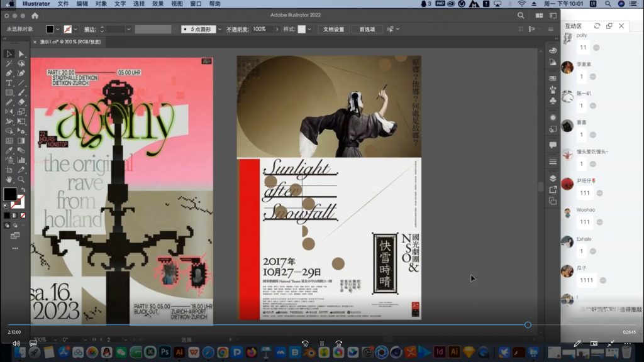Open the Color panel palette icon
644x362 pixels.
pos(553,50)
